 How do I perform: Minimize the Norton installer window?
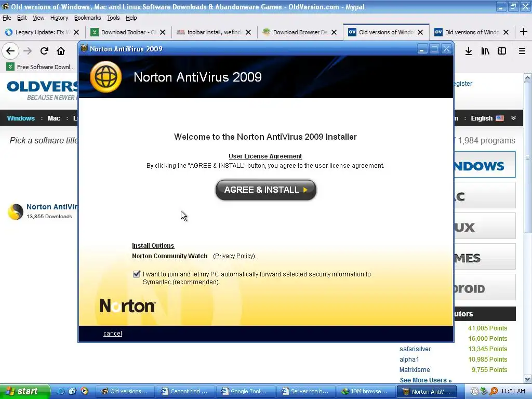pos(422,49)
